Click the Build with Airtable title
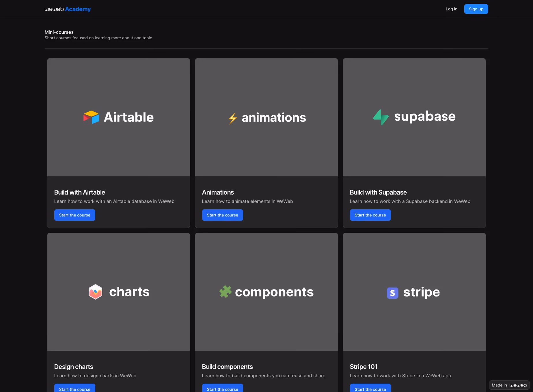Image resolution: width=533 pixels, height=392 pixels. point(80,192)
